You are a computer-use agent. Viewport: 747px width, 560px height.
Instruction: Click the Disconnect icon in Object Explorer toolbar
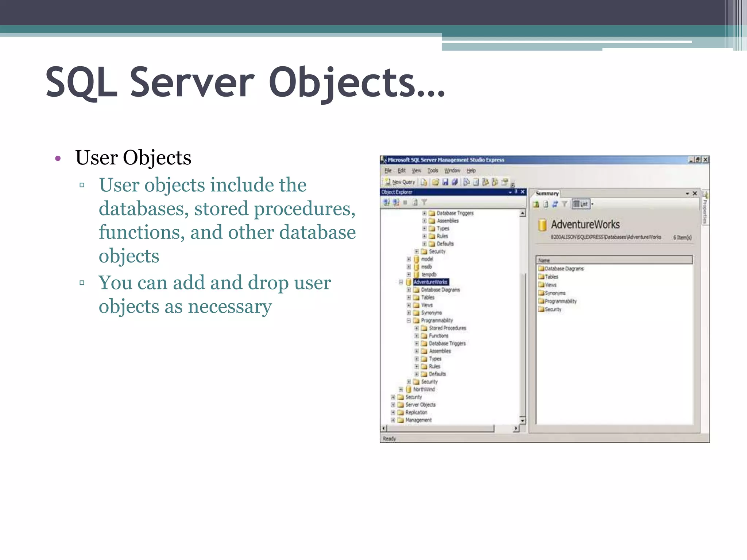[x=396, y=202]
